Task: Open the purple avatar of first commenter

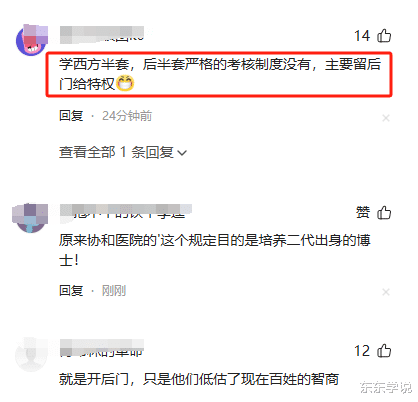Action: pos(31,40)
